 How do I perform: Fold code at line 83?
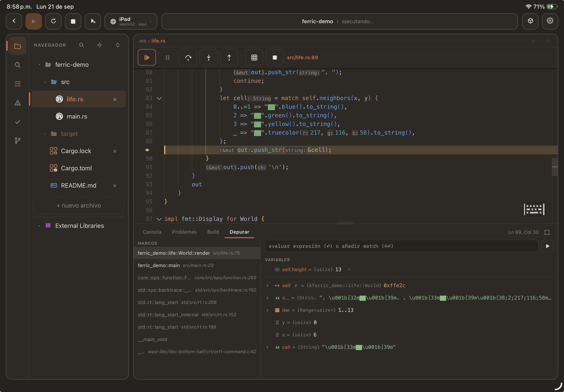click(159, 98)
